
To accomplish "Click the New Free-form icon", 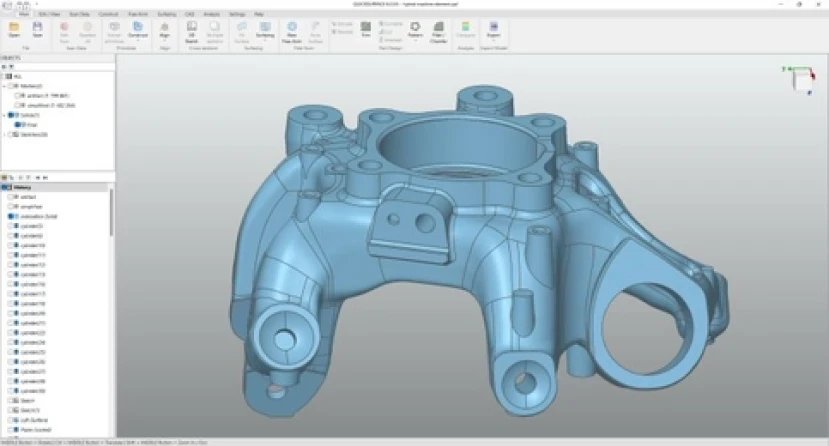I will pyautogui.click(x=291, y=32).
